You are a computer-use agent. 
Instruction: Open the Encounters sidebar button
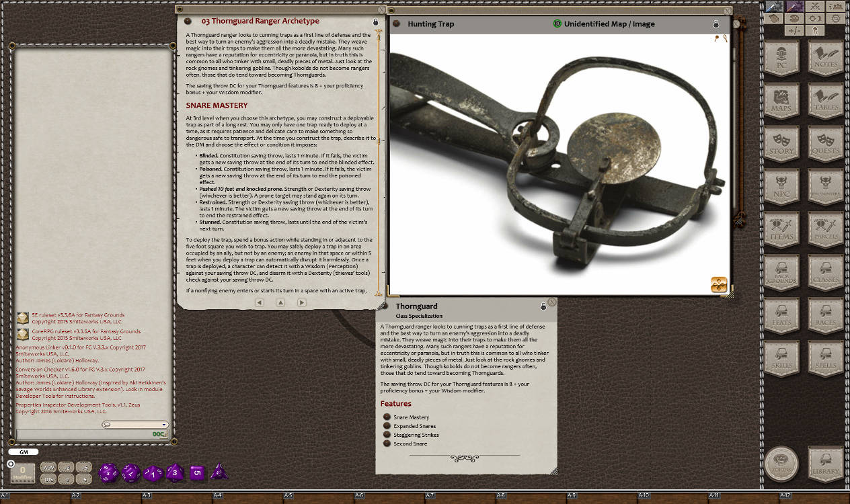click(825, 188)
